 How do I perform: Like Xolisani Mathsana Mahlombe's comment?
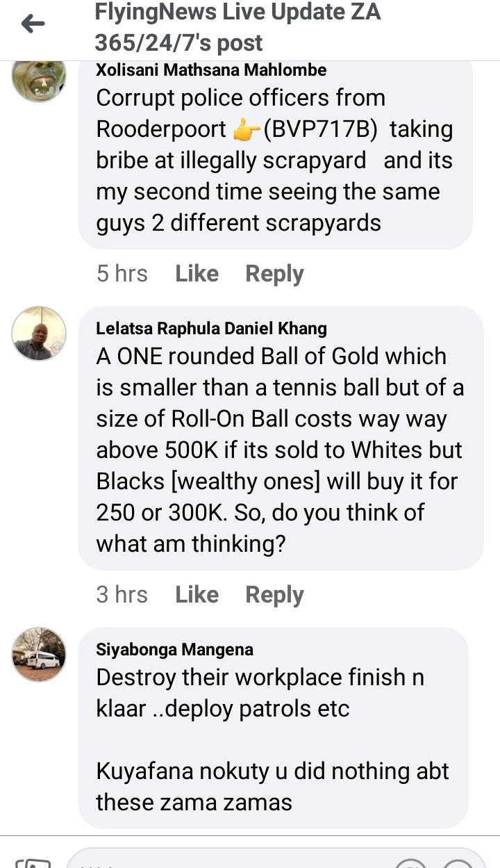197,274
